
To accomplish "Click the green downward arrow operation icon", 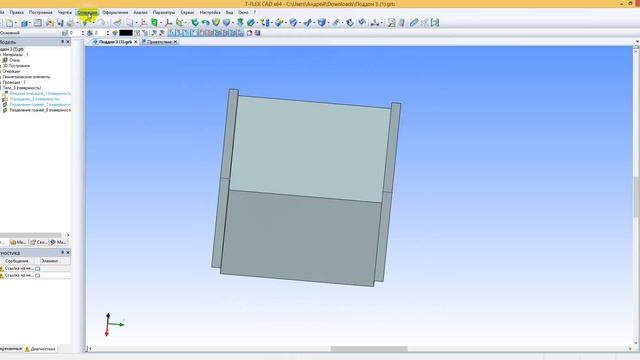I will [x=240, y=23].
